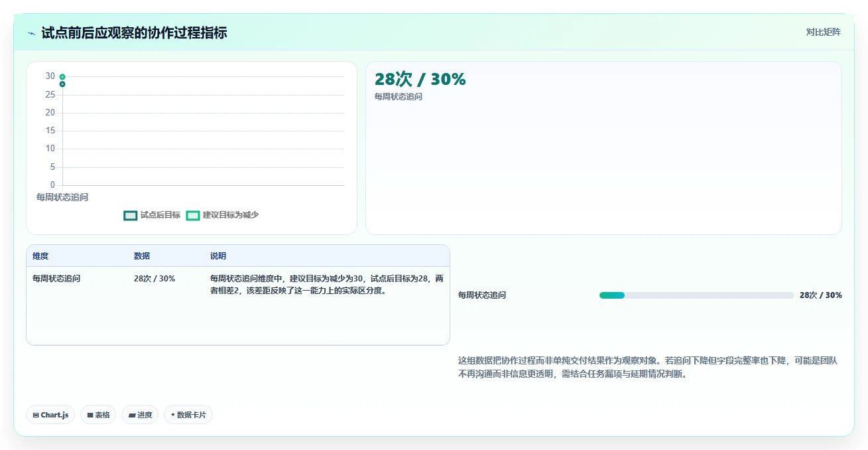The height and width of the screenshot is (450, 868).
Task: Click the title 试点前后应观察的协作过程指标
Action: [134, 33]
